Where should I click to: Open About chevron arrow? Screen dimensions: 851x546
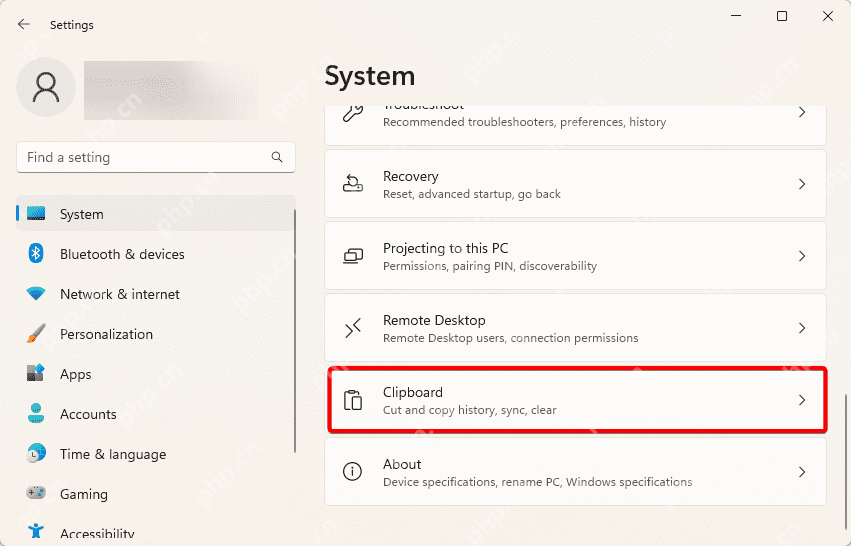click(802, 472)
